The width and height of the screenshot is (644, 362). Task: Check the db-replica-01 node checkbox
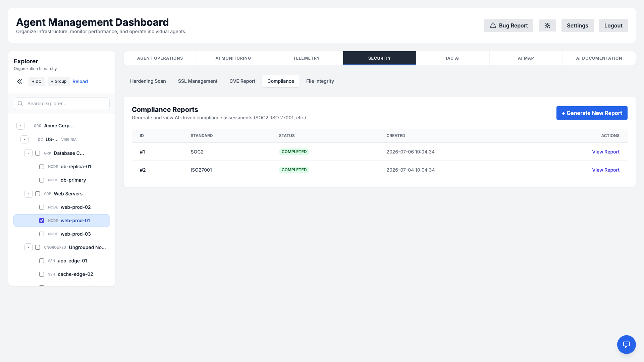click(42, 167)
